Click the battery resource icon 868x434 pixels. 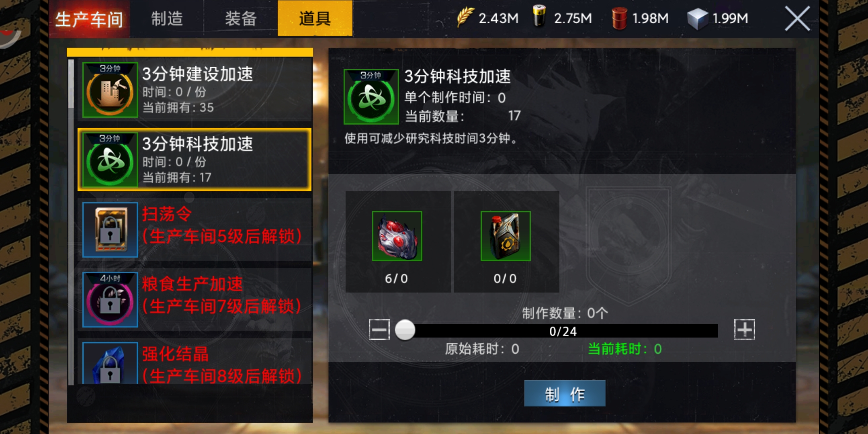pos(539,16)
